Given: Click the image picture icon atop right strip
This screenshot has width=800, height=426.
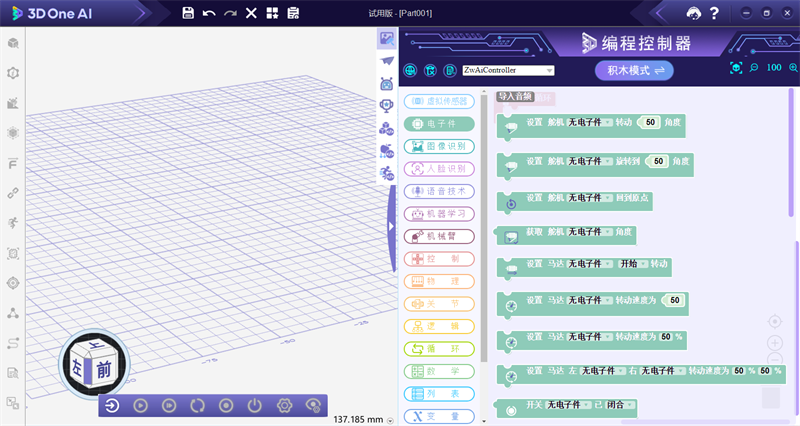Looking at the screenshot, I should pos(387,39).
